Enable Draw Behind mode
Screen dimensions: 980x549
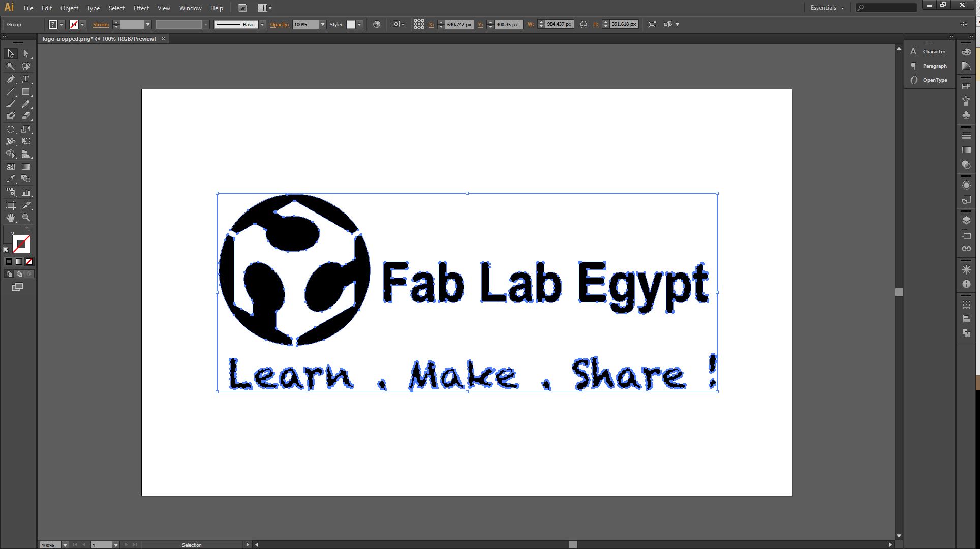click(x=19, y=274)
